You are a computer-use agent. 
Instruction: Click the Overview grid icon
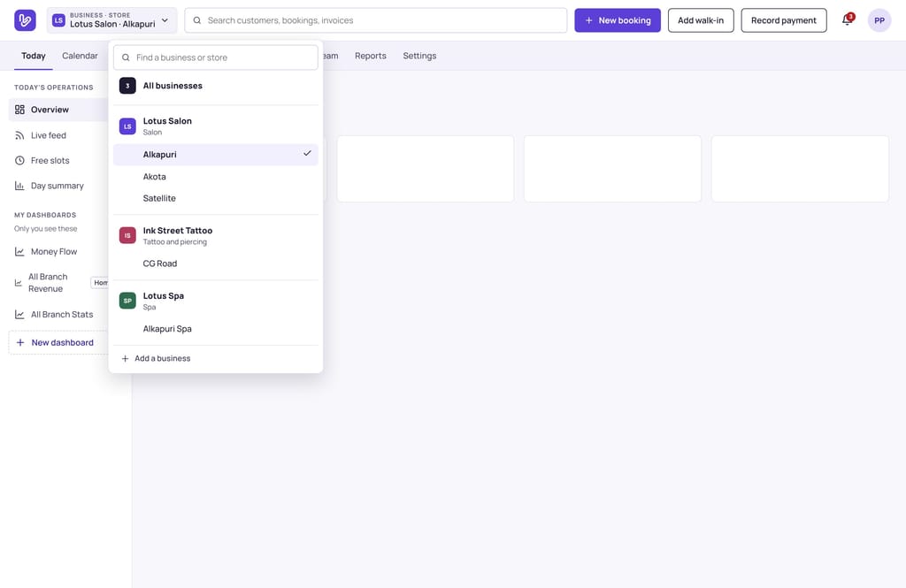click(19, 110)
